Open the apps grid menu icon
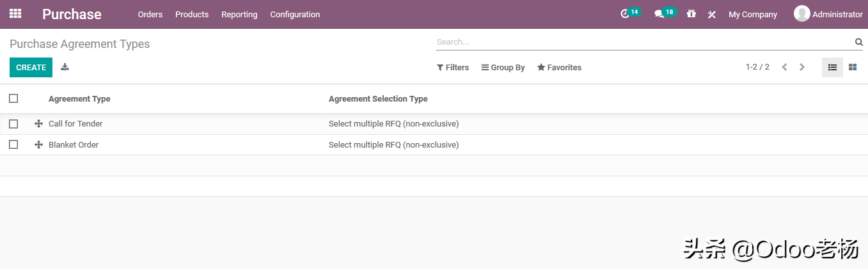The width and height of the screenshot is (868, 269). [15, 13]
